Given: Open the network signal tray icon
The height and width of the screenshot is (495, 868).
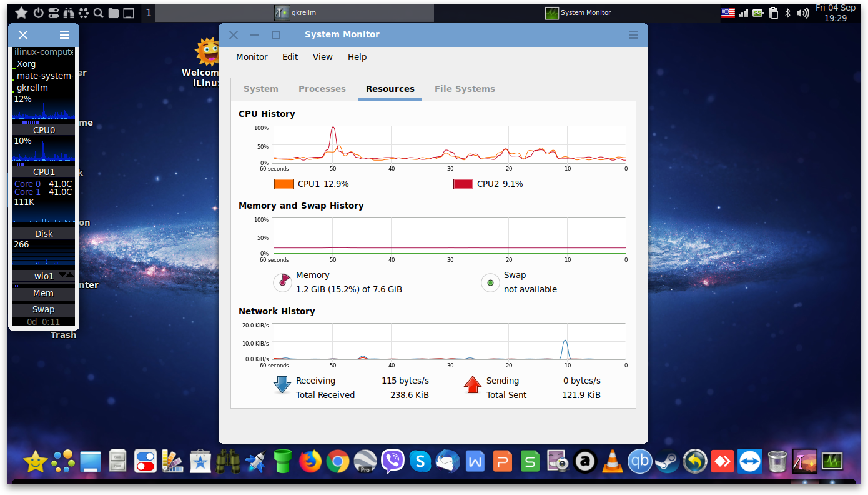Looking at the screenshot, I should [743, 12].
